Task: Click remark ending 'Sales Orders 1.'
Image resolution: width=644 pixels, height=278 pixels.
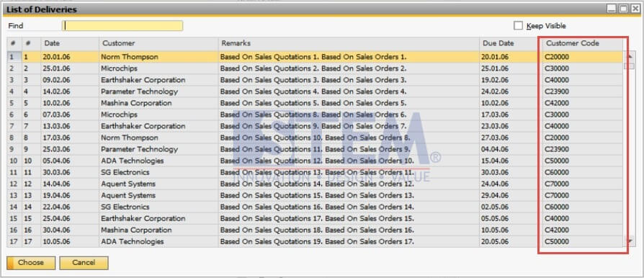Action: pyautogui.click(x=313, y=57)
